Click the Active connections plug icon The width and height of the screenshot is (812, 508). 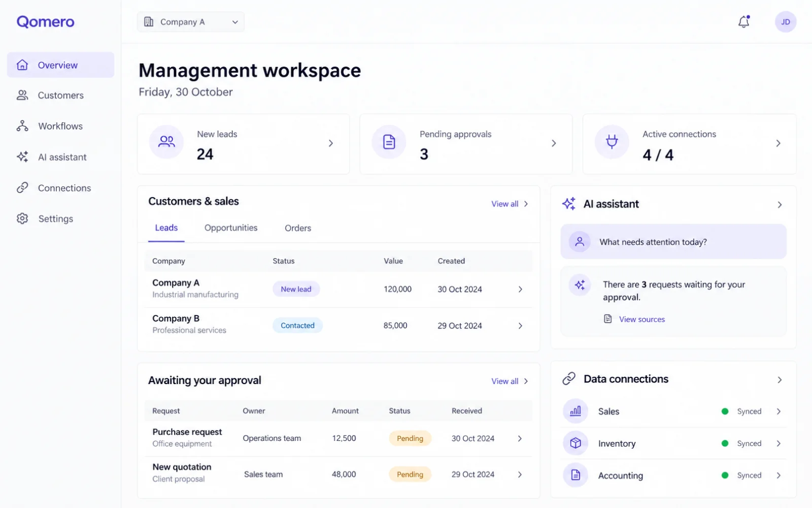tap(612, 142)
